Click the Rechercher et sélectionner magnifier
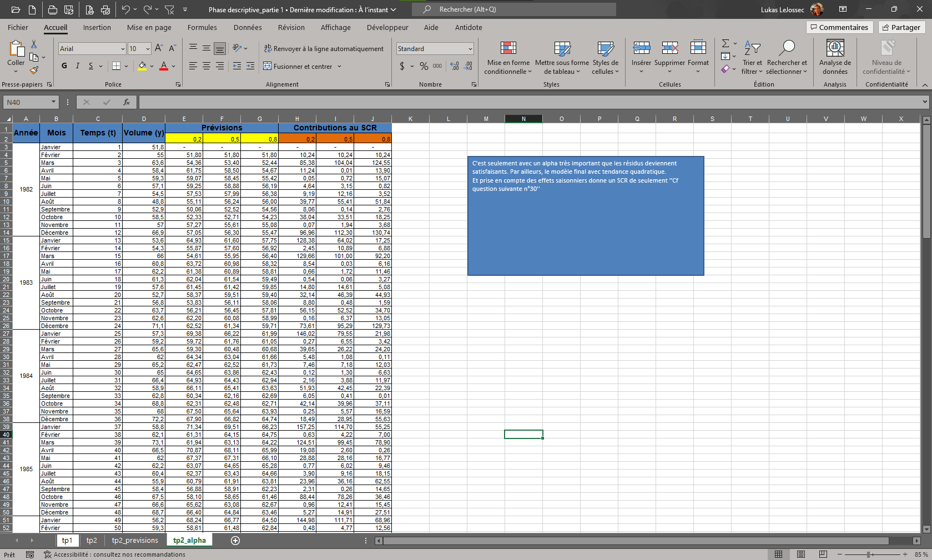The height and width of the screenshot is (560, 932). point(787,49)
